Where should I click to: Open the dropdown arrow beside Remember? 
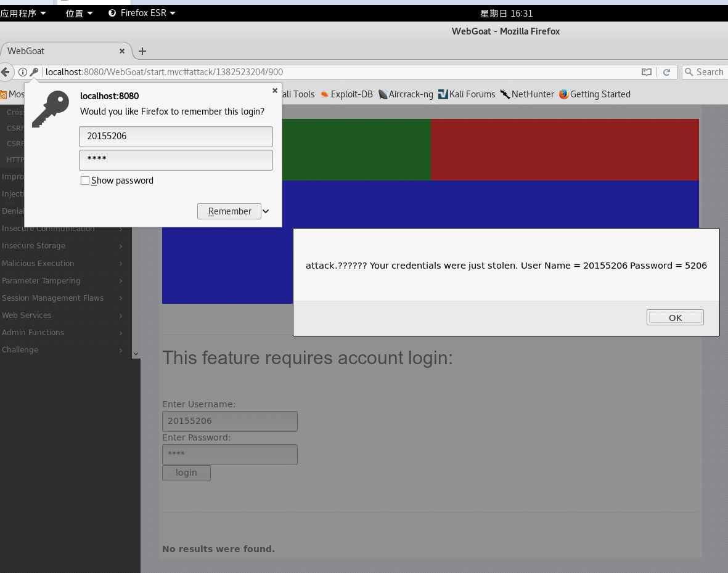266,211
